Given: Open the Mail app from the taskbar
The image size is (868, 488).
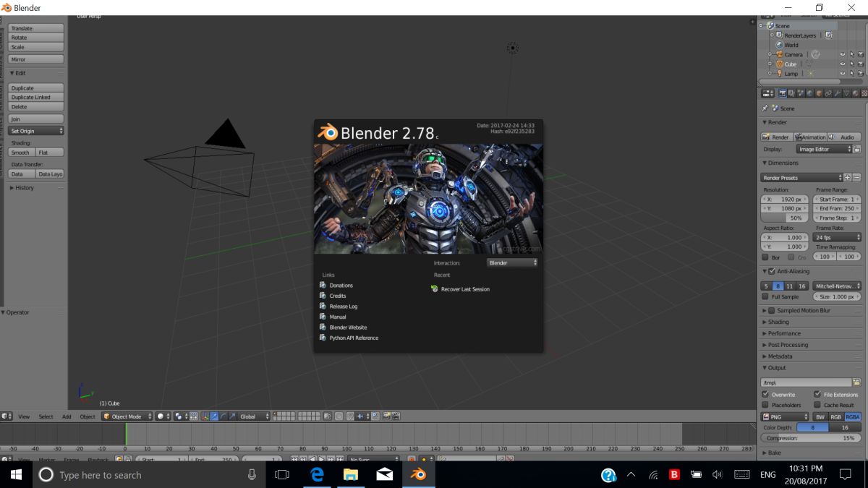Looking at the screenshot, I should [x=384, y=474].
